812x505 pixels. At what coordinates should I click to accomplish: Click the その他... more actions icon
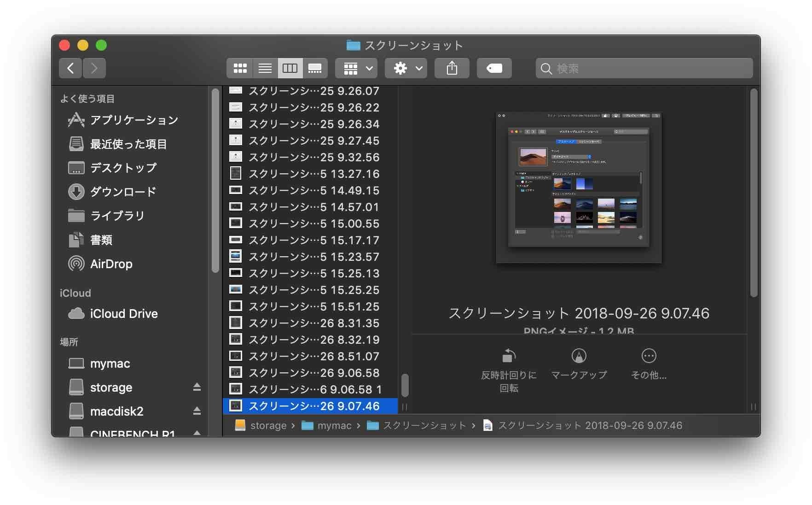point(649,356)
